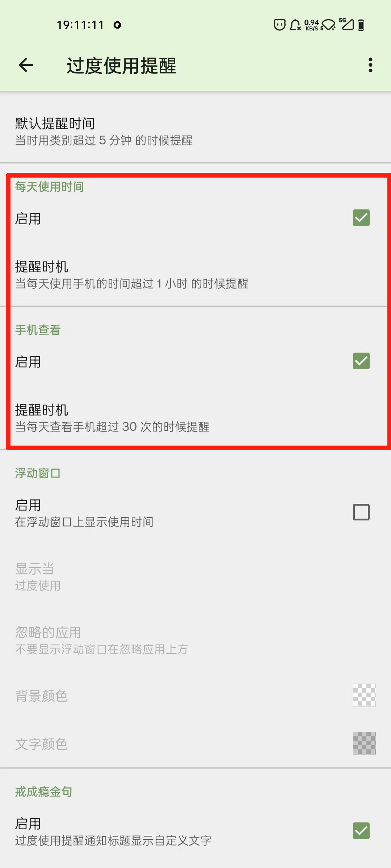
Task: Open 提醒时机 for checking phone 30 次
Action: click(x=195, y=418)
